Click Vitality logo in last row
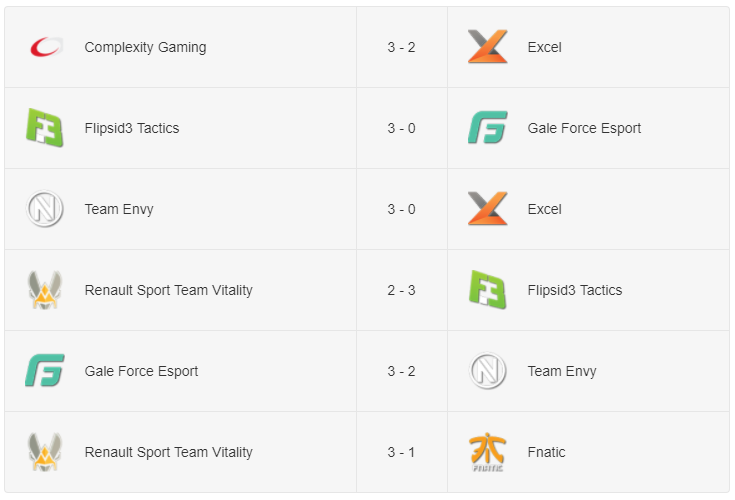The height and width of the screenshot is (500, 735). (x=45, y=452)
